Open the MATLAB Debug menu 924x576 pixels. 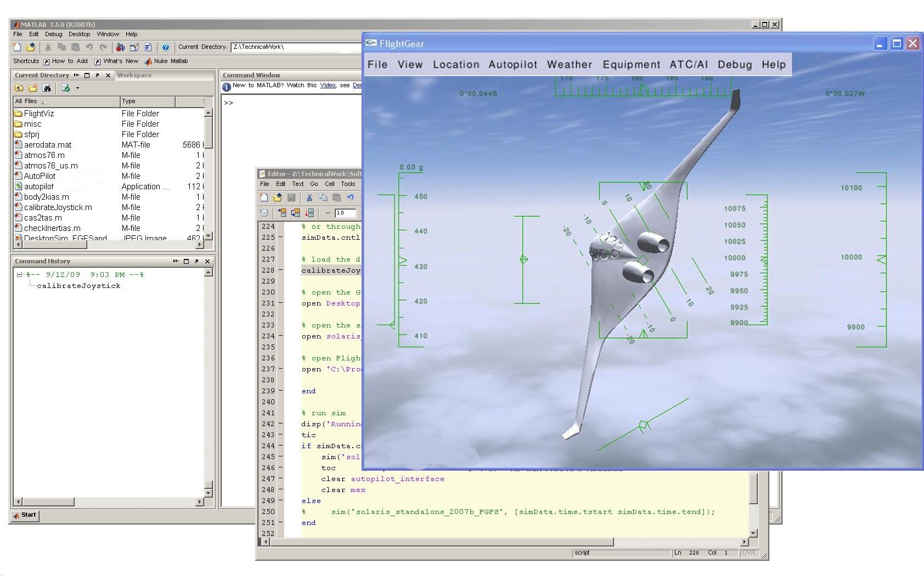(54, 34)
